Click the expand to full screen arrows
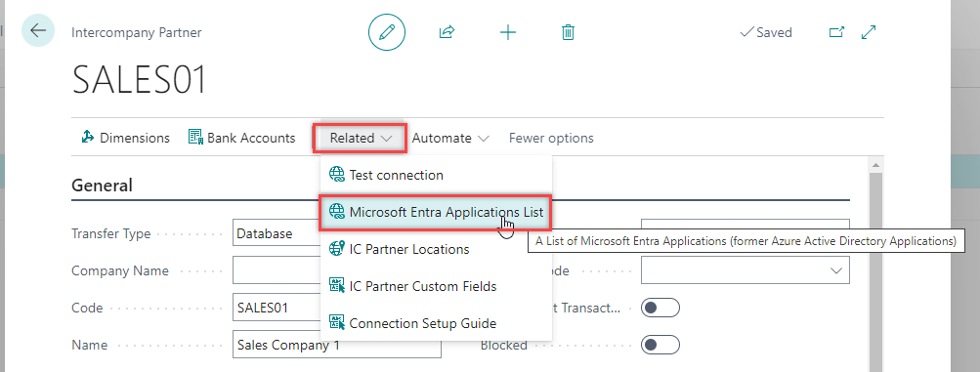Screen dimensions: 980x372 point(869,32)
